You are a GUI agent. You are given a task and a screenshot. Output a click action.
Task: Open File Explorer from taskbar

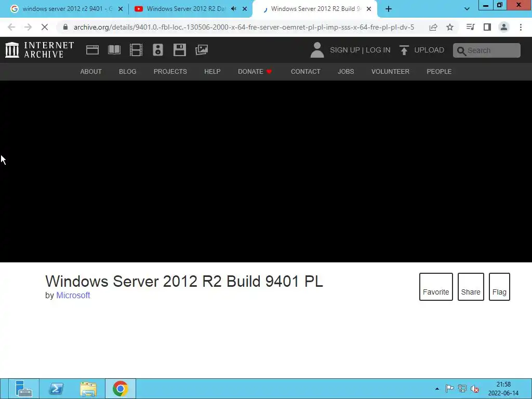(x=88, y=389)
